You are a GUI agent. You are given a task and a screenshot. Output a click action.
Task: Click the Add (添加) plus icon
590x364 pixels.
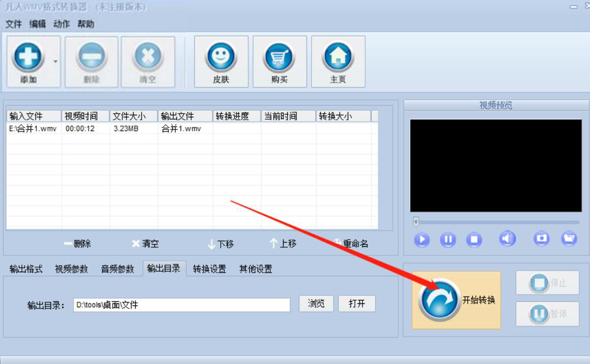(x=28, y=57)
